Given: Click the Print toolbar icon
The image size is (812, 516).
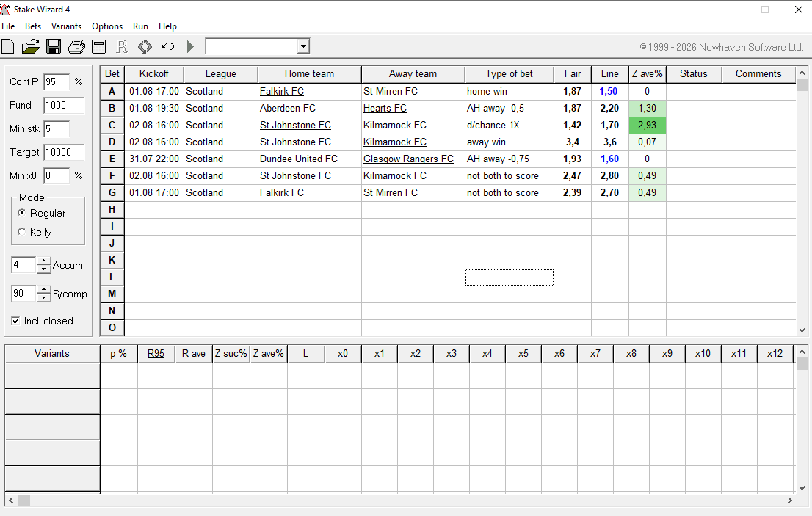Looking at the screenshot, I should (76, 46).
